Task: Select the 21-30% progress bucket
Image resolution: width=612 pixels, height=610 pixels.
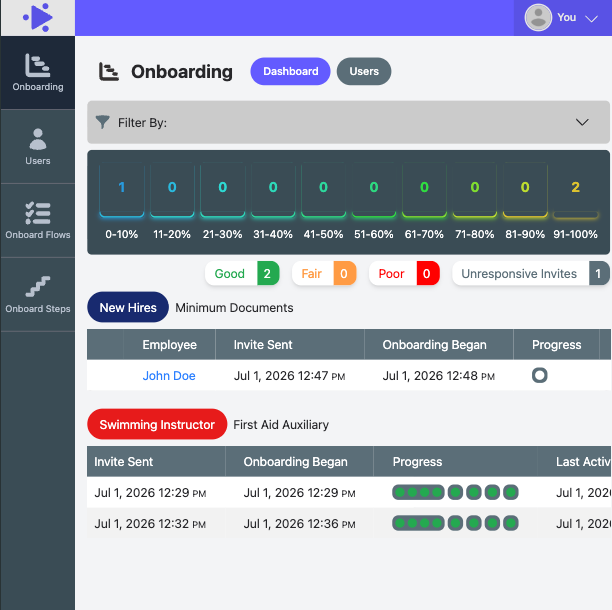Action: point(222,202)
